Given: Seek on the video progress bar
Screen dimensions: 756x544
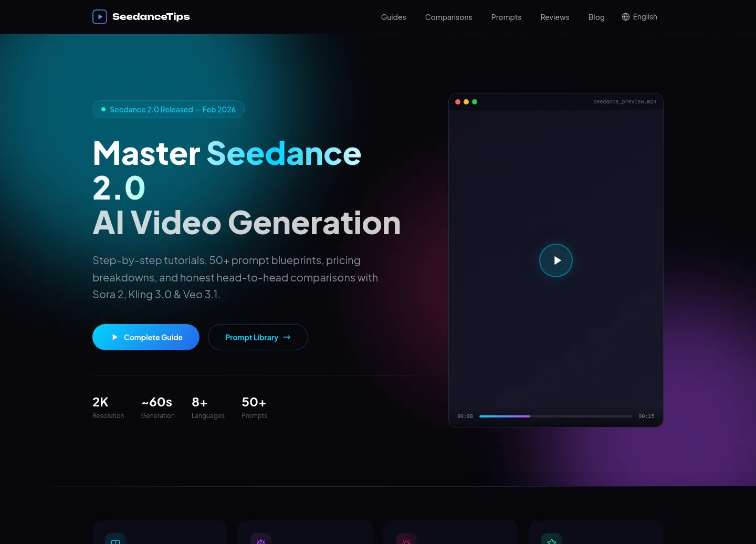Looking at the screenshot, I should click(x=556, y=416).
